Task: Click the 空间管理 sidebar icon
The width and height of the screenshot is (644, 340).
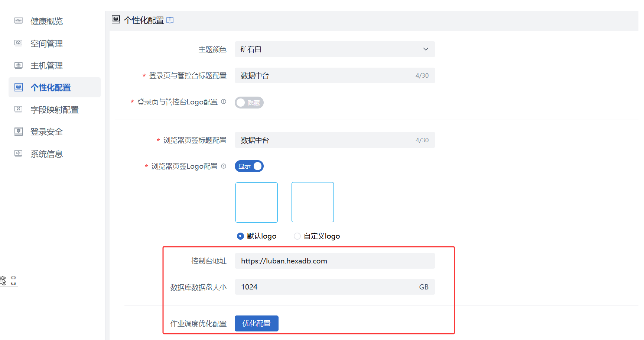Action: coord(19,43)
